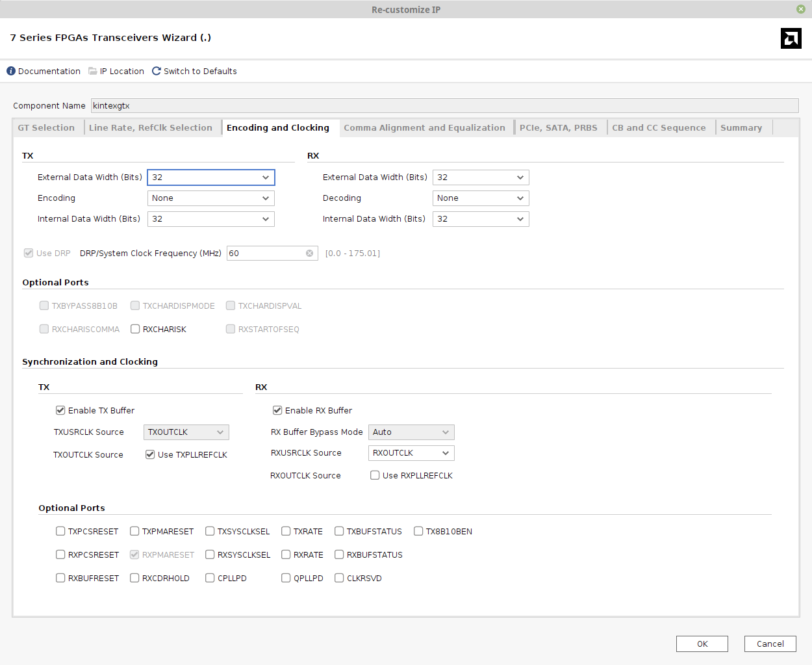Image resolution: width=812 pixels, height=665 pixels.
Task: Toggle the QPLLPD checkbox
Action: click(x=285, y=578)
